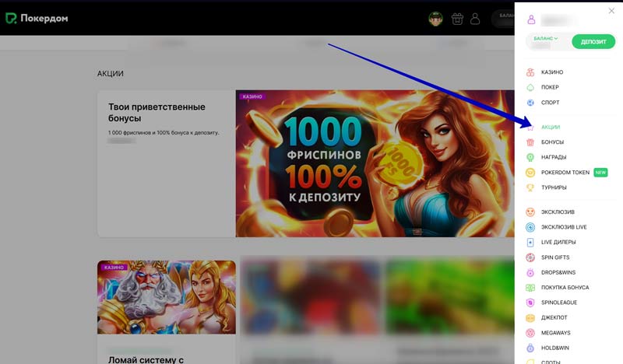Screen dimensions: 623x364
Task: Click the coin icon beside Pokerdom Token
Action: (x=530, y=173)
